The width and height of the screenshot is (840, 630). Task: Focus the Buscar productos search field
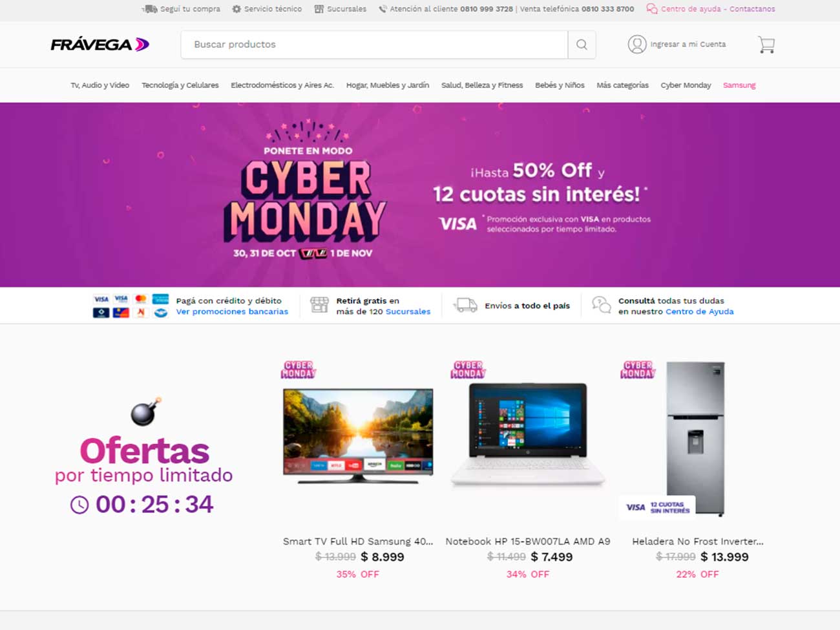point(374,45)
